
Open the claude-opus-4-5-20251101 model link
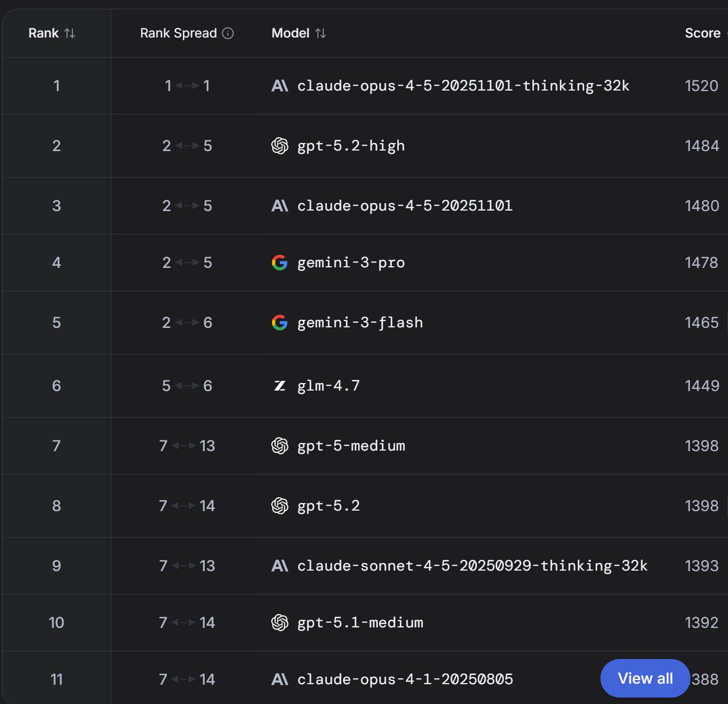pos(405,206)
